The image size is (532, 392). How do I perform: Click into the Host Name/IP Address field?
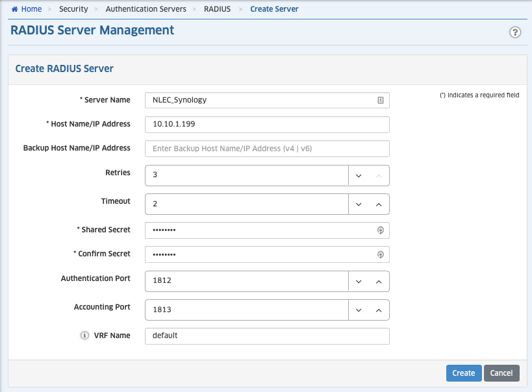(x=266, y=125)
